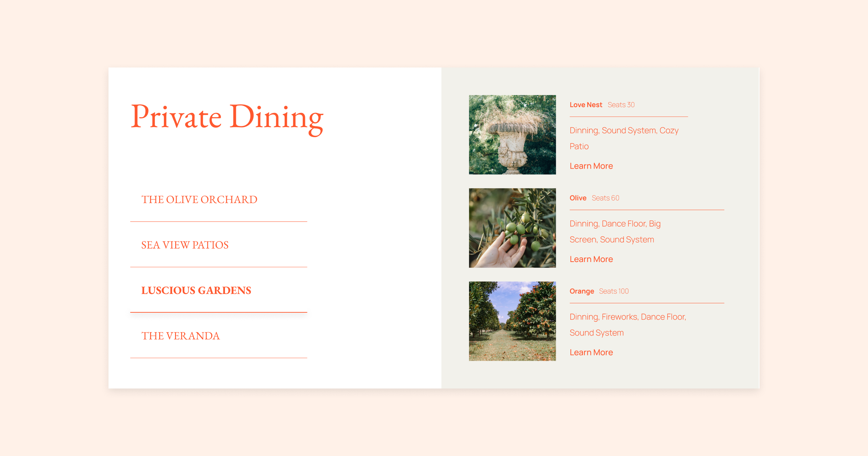Expand the Orange room details panel
This screenshot has width=868, height=456.
tap(591, 352)
